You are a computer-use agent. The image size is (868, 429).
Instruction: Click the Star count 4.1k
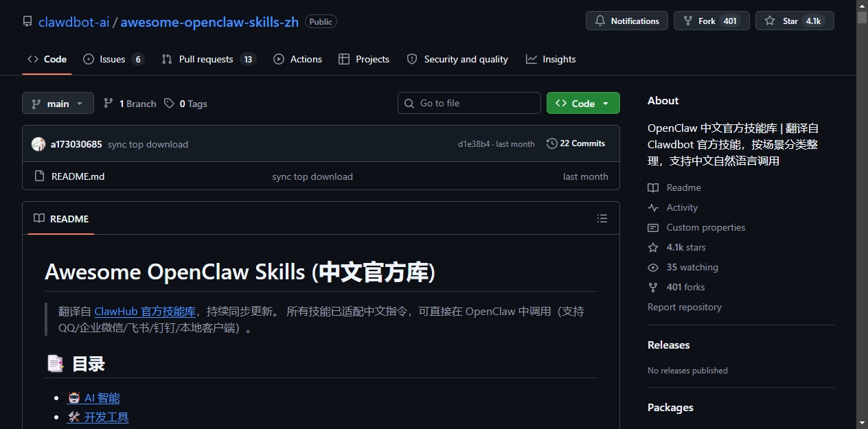(x=814, y=21)
